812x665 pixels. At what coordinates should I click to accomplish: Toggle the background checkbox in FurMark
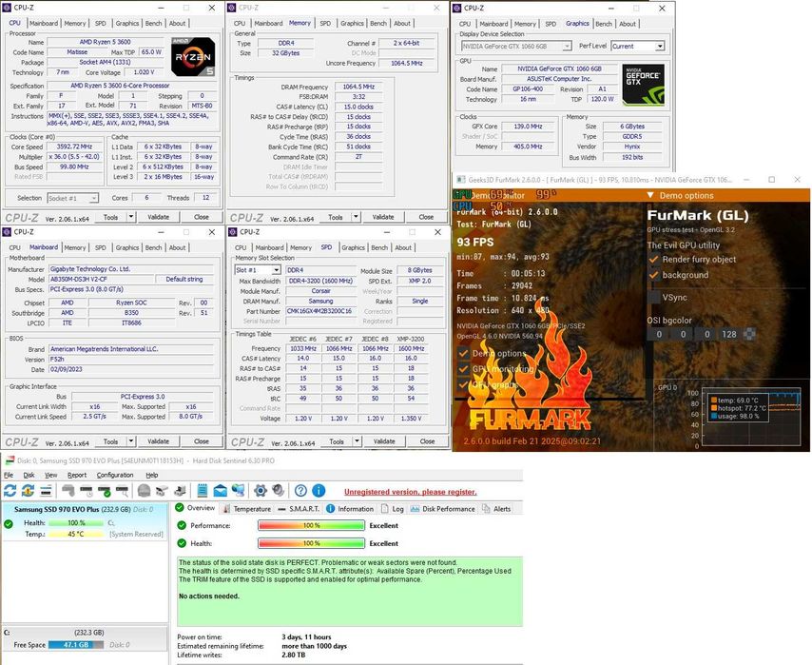click(x=653, y=275)
